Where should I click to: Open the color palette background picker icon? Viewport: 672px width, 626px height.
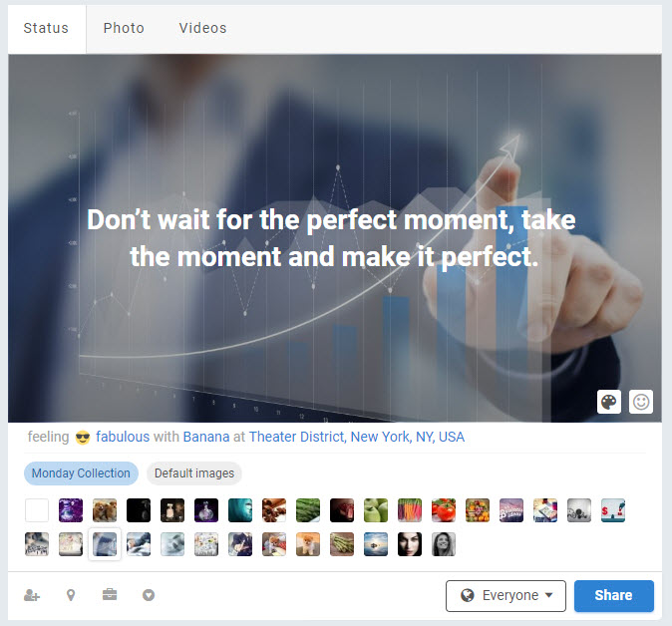coord(608,402)
